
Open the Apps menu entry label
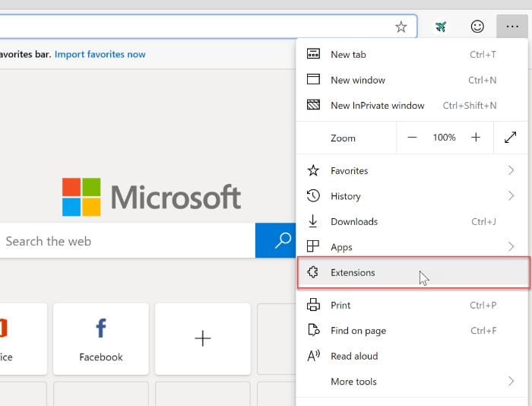pyautogui.click(x=341, y=247)
